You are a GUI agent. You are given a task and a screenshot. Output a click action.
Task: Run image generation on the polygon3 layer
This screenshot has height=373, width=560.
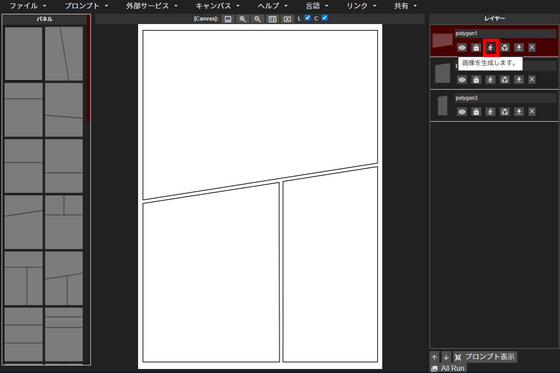(490, 112)
